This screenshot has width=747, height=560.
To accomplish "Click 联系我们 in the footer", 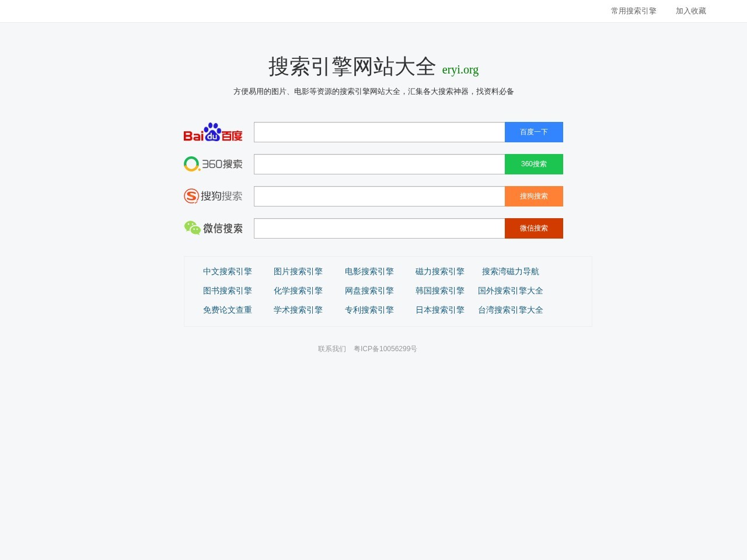I will [x=331, y=348].
